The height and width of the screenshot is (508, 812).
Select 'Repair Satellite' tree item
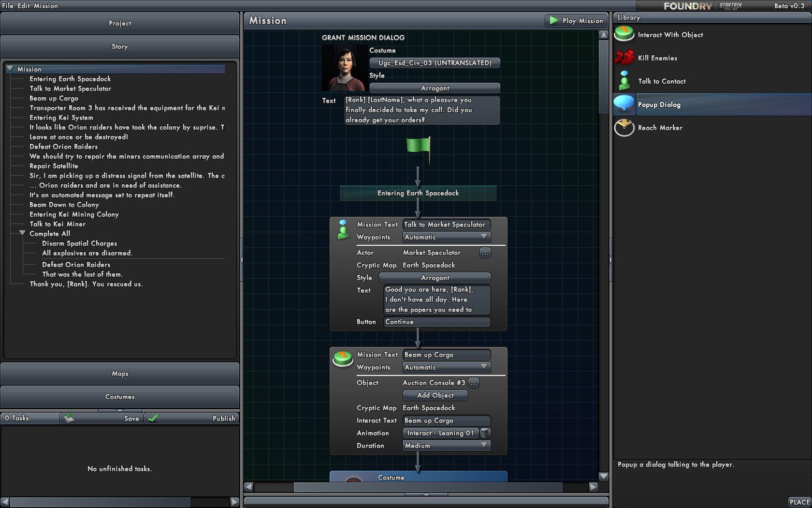54,166
